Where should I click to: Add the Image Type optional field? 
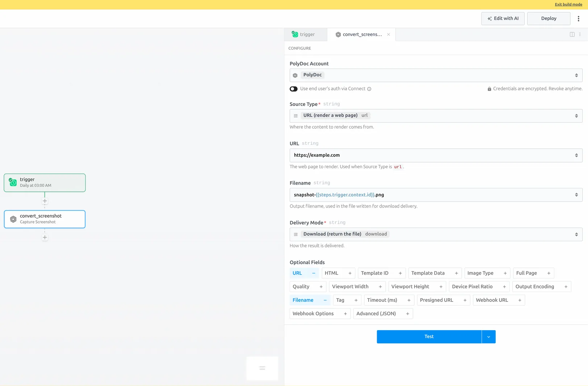tap(505, 273)
